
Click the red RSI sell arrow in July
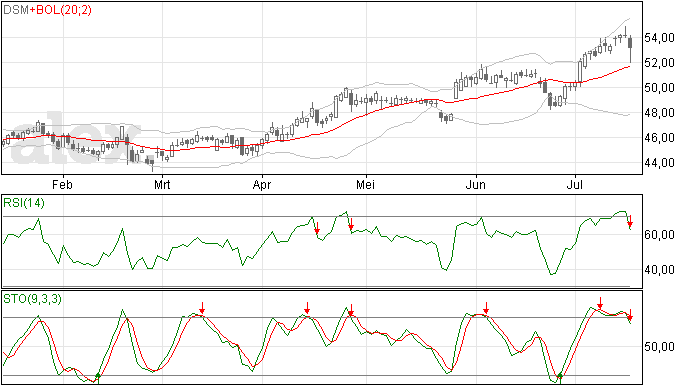pyautogui.click(x=630, y=221)
